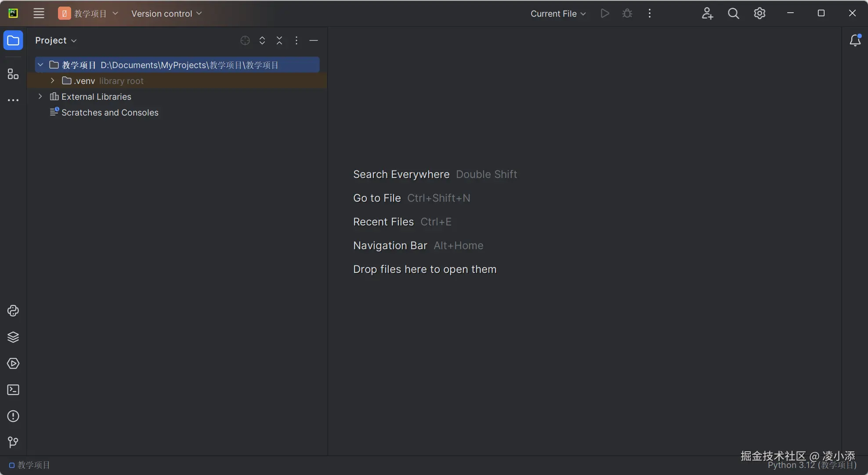Open the Structure tool window

13,74
